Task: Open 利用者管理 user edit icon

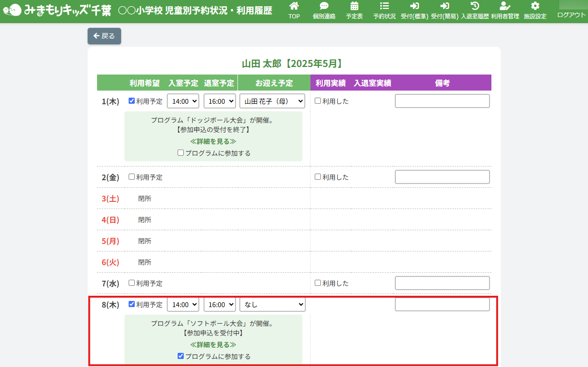Action: coord(505,7)
